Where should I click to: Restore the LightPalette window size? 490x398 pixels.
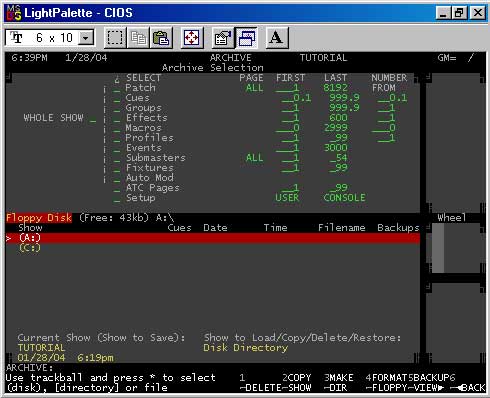coord(459,13)
